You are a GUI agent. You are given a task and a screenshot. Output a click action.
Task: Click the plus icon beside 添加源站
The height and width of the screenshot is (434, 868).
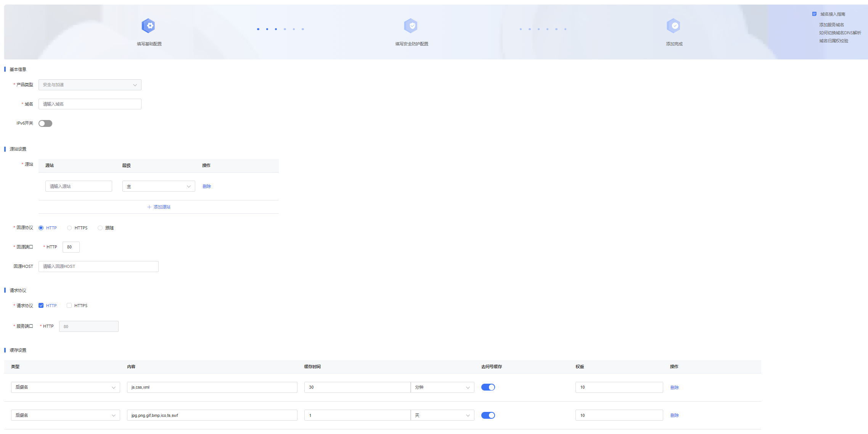tap(149, 207)
